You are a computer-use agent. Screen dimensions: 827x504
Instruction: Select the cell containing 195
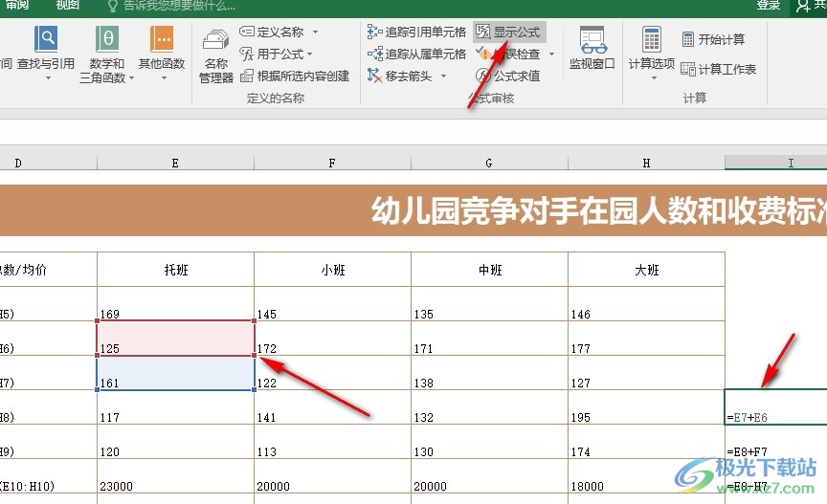click(x=647, y=407)
